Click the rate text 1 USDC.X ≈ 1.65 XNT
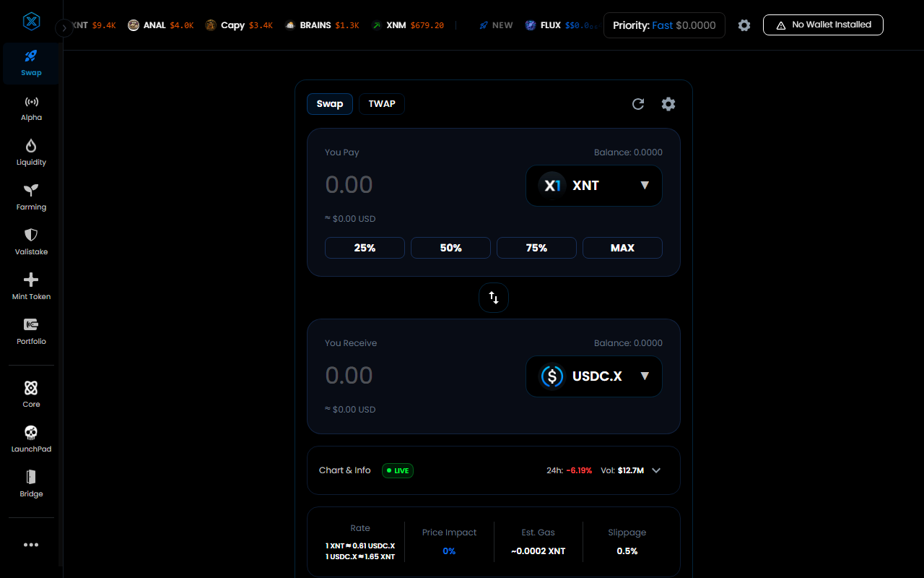The height and width of the screenshot is (578, 924). (360, 556)
